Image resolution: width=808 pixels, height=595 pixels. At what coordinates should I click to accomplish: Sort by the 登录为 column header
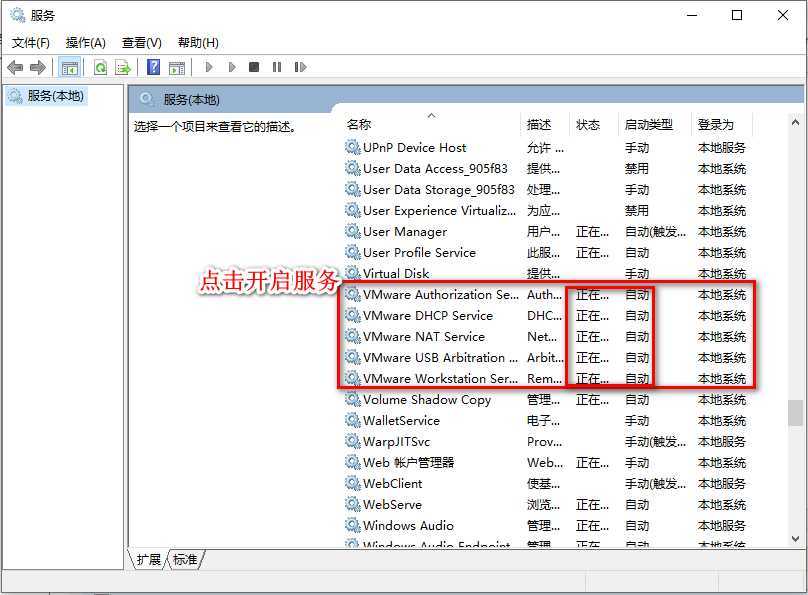721,124
